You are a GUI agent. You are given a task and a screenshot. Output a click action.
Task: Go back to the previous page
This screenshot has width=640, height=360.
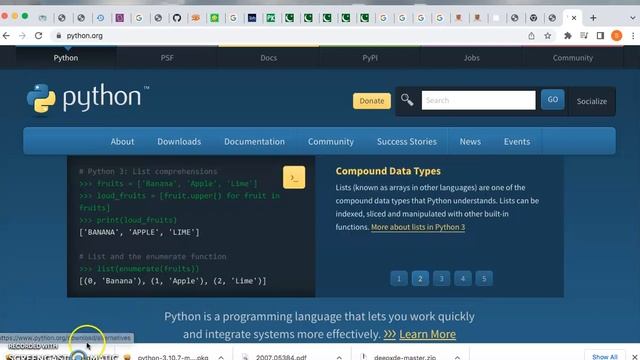(x=6, y=36)
